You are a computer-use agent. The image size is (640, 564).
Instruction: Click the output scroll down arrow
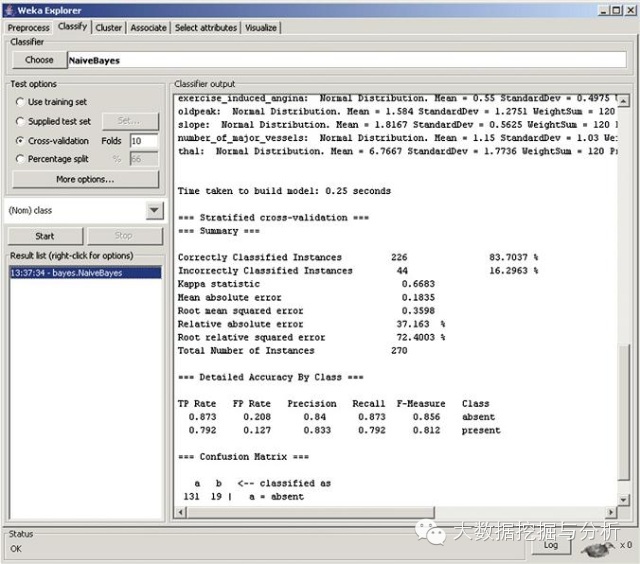(x=623, y=500)
